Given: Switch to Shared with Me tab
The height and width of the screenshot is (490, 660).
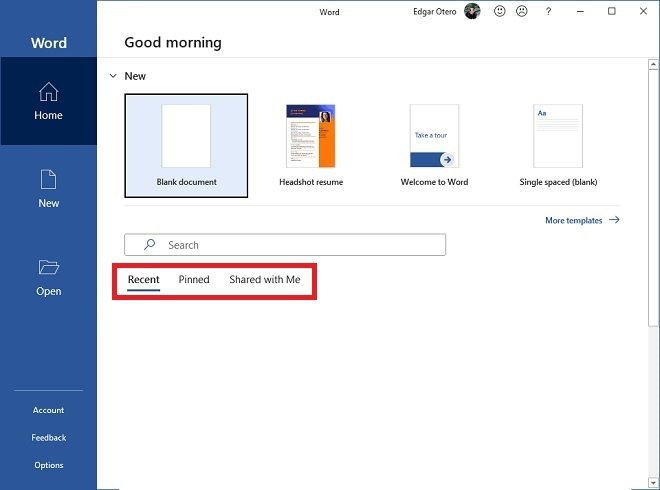Looking at the screenshot, I should (265, 280).
